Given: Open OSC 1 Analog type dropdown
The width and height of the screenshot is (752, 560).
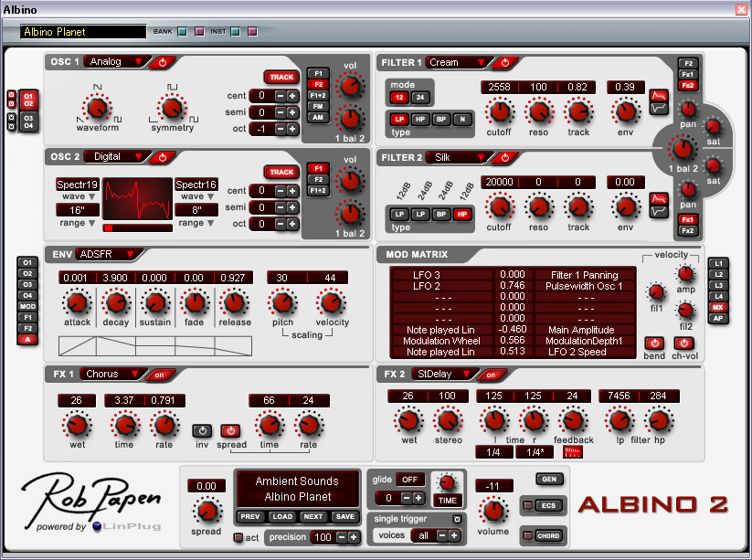Looking at the screenshot, I should coord(115,61).
